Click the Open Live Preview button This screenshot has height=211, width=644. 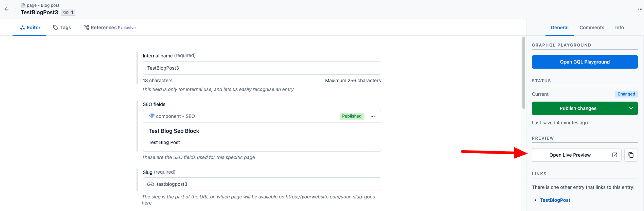(x=570, y=155)
